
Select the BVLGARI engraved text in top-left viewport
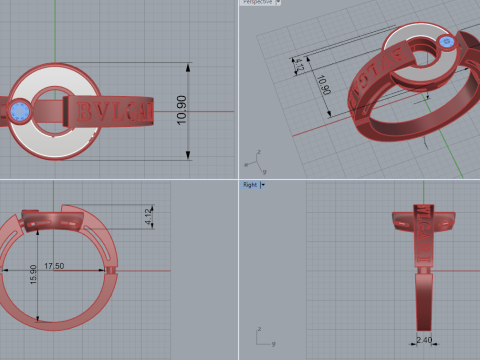[x=115, y=111]
